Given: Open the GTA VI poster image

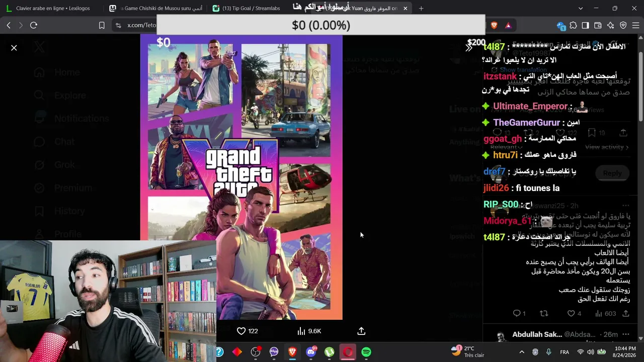Looking at the screenshot, I should [x=242, y=177].
